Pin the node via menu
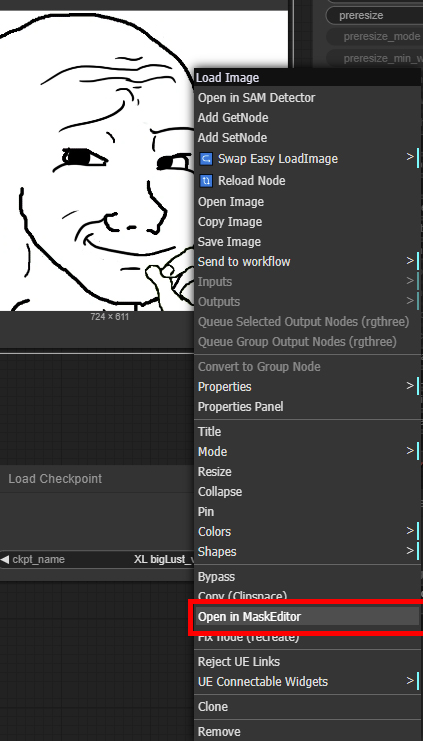423x741 pixels. (307, 511)
